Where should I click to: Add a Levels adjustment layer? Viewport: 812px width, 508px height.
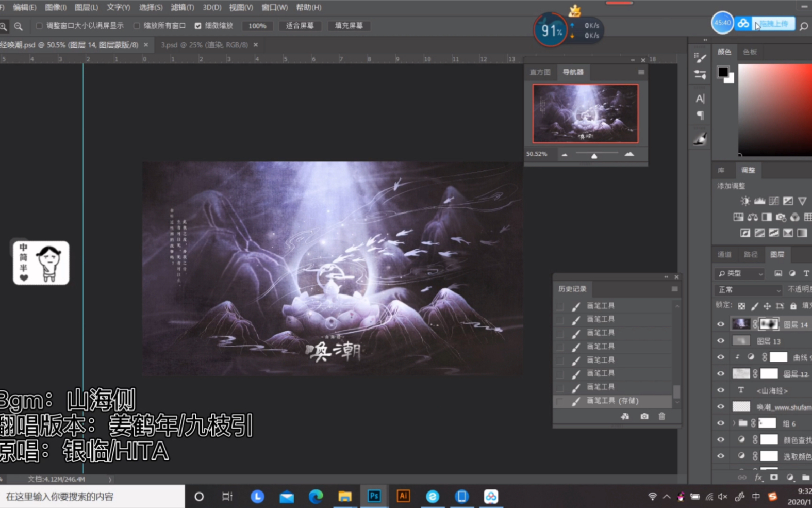[x=759, y=201]
